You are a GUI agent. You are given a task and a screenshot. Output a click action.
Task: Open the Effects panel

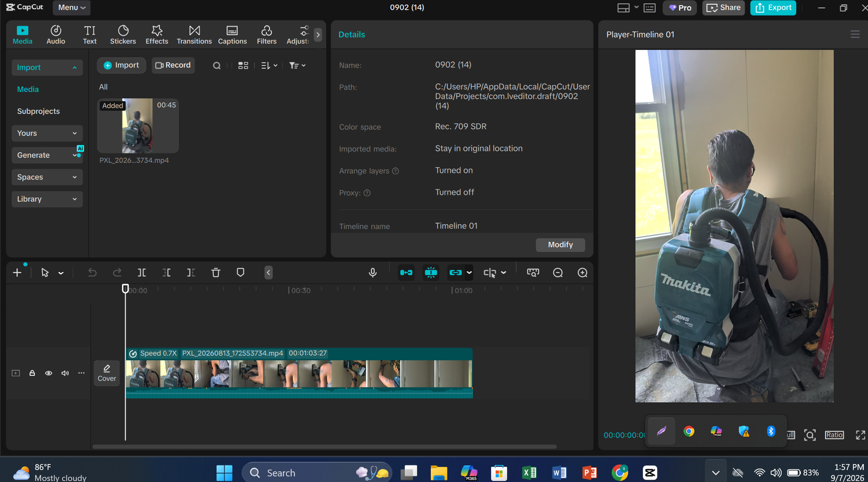click(x=157, y=35)
